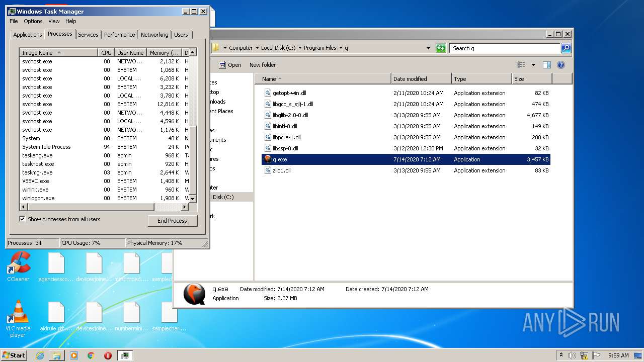Image resolution: width=644 pixels, height=362 pixels.
Task: Click the End Process button
Action: 172,221
